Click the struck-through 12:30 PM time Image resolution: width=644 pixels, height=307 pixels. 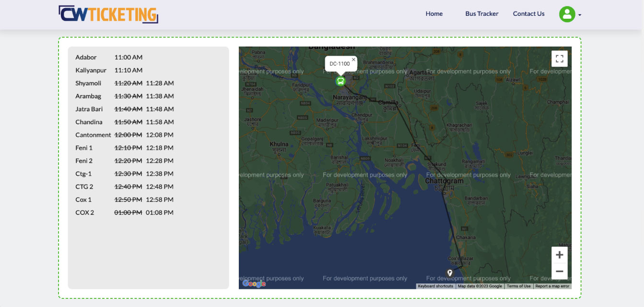(x=128, y=174)
